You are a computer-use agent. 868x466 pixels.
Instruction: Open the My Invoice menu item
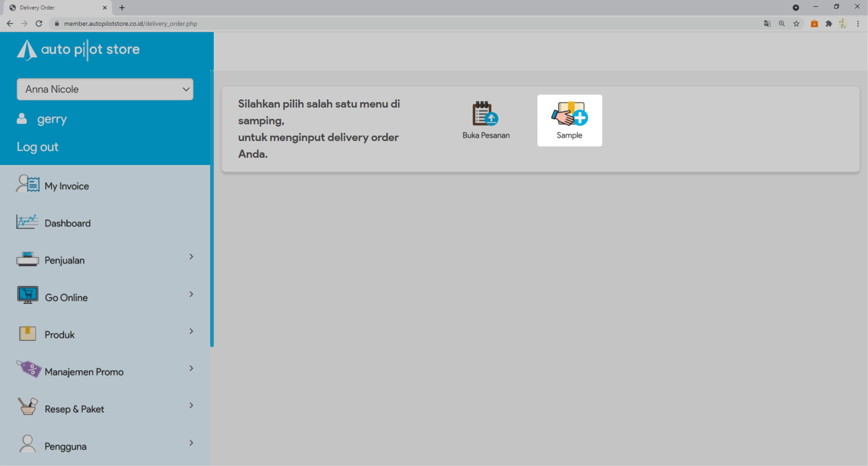click(67, 186)
